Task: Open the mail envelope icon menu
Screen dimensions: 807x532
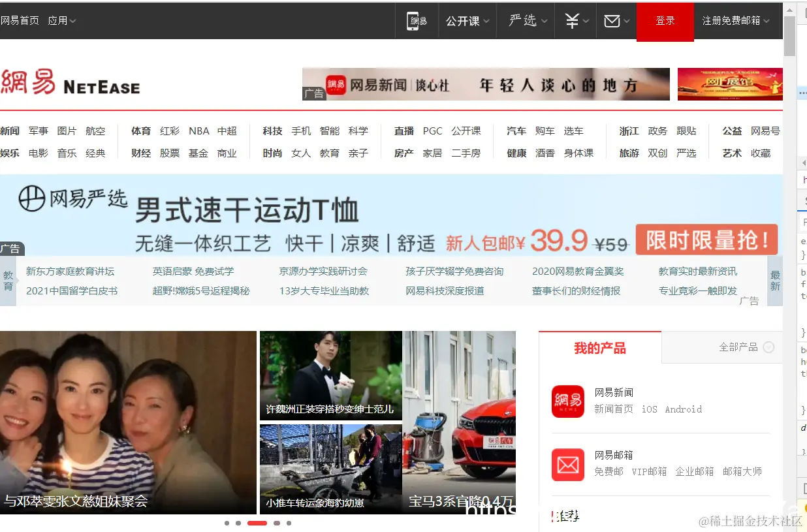Action: coord(616,21)
